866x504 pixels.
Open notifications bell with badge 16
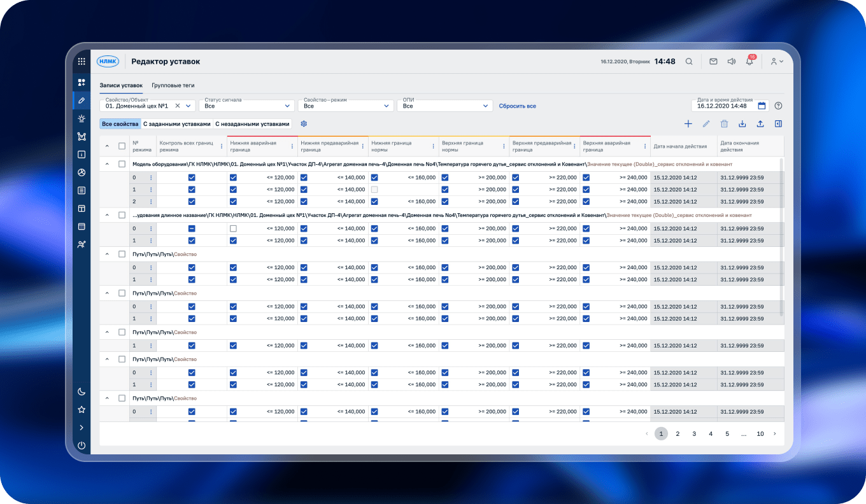[750, 61]
